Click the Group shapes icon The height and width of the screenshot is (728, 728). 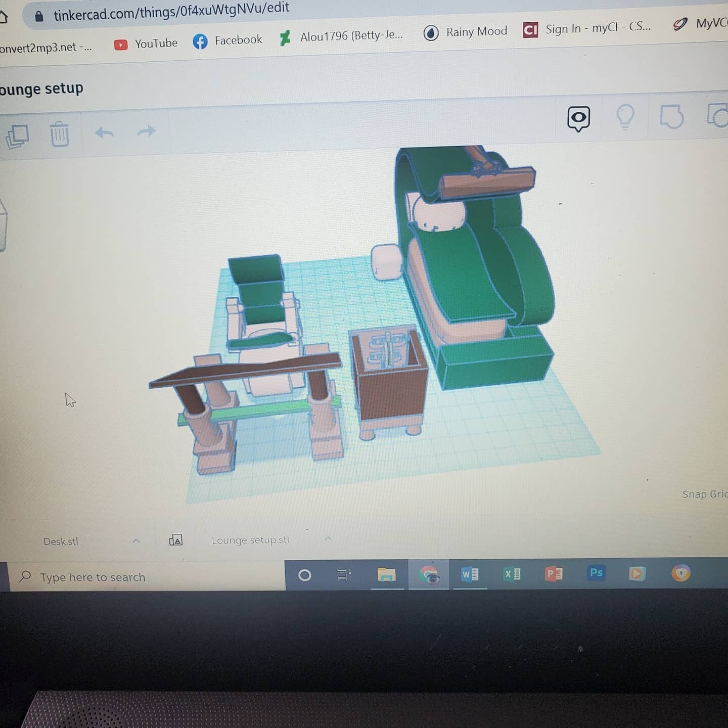(672, 116)
